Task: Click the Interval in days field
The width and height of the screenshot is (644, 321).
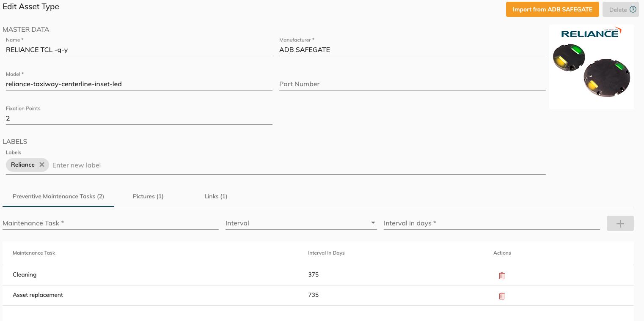Action: [x=491, y=223]
